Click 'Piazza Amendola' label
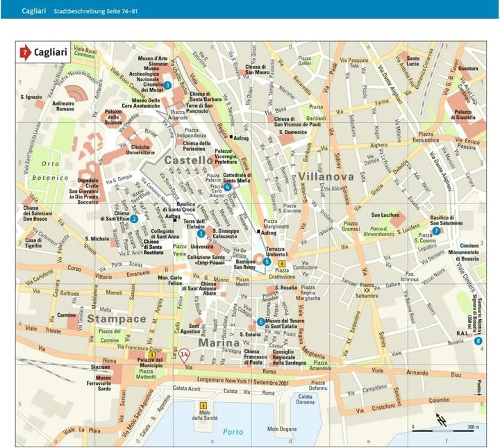Image resolution: width=500 pixels, height=448 pixels. (320, 365)
